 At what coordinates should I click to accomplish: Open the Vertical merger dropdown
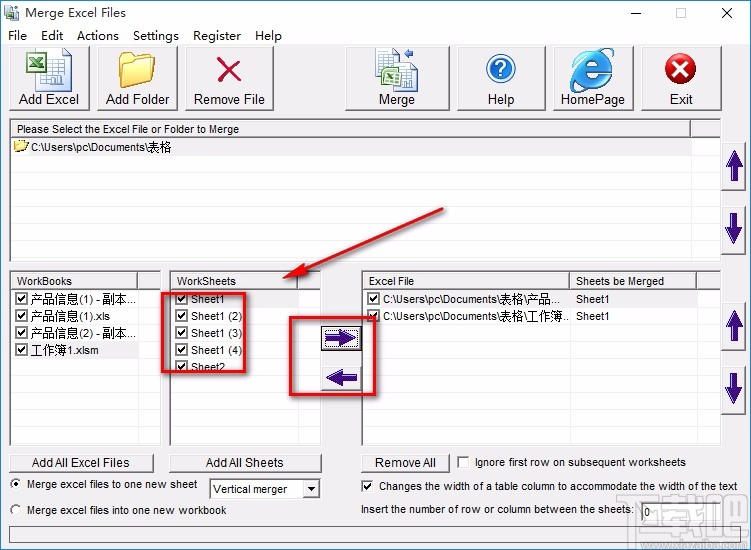point(311,489)
